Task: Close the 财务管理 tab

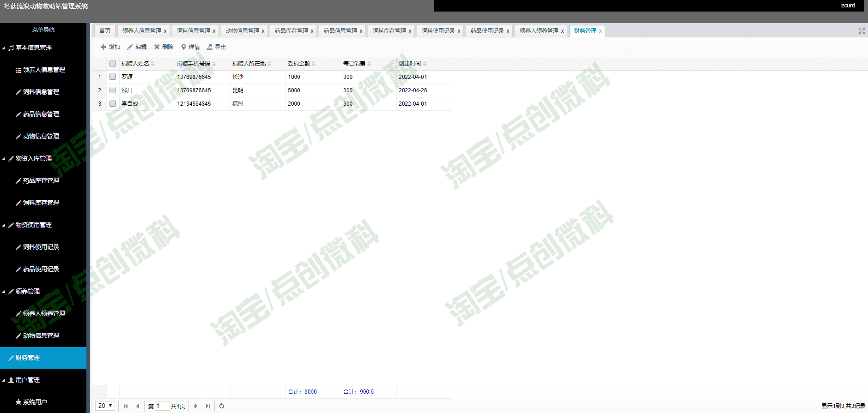Action: [x=600, y=31]
